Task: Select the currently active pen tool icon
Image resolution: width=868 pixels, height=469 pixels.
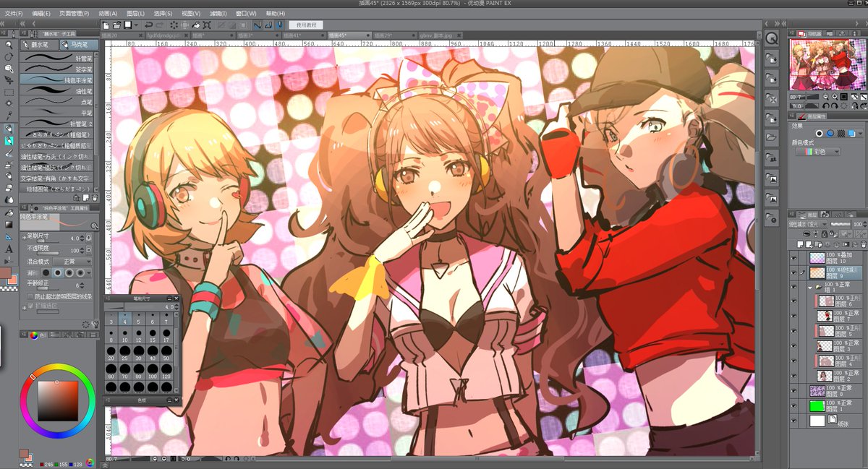Action: point(9,129)
